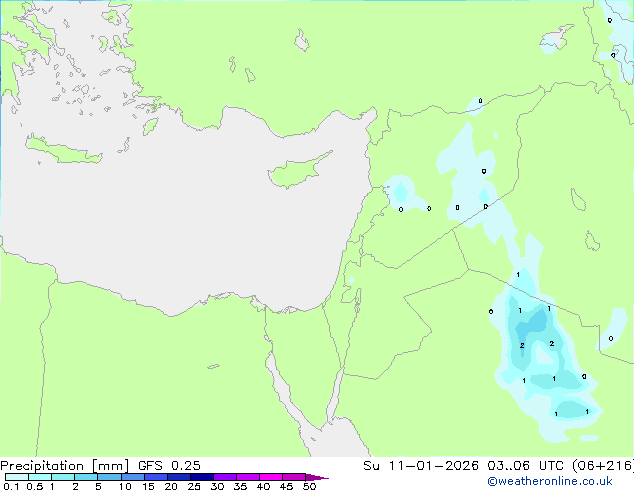
Task: Click the 1–2 mm cyan legend swatch
Action: 63,477
